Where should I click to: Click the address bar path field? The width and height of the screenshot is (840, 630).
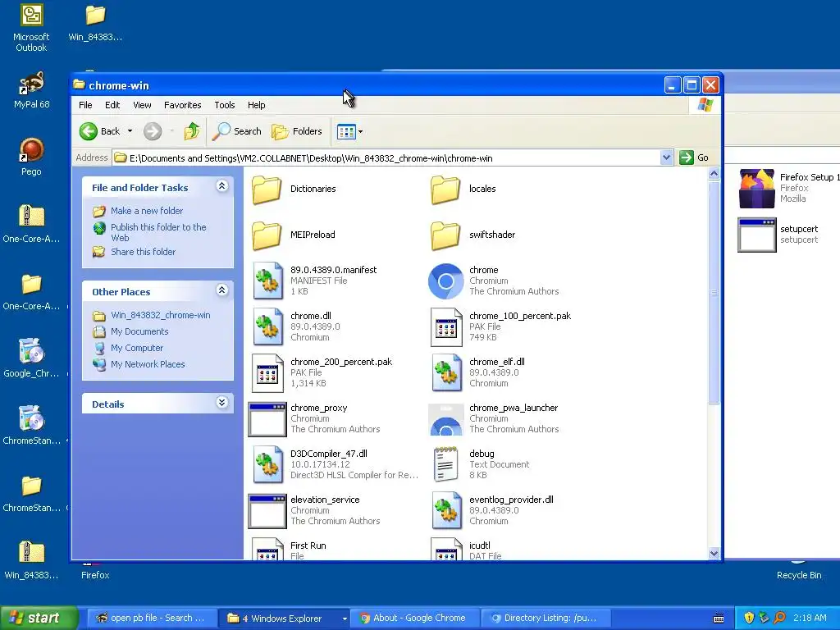387,158
